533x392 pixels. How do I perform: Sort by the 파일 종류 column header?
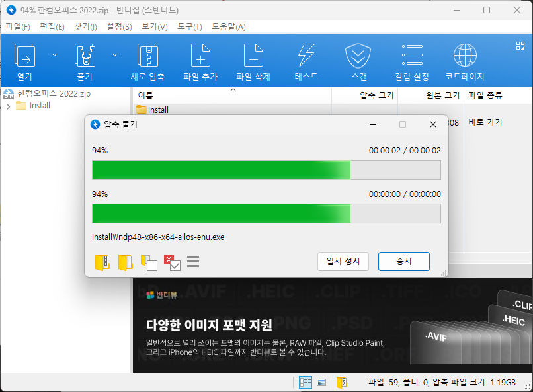(x=485, y=95)
